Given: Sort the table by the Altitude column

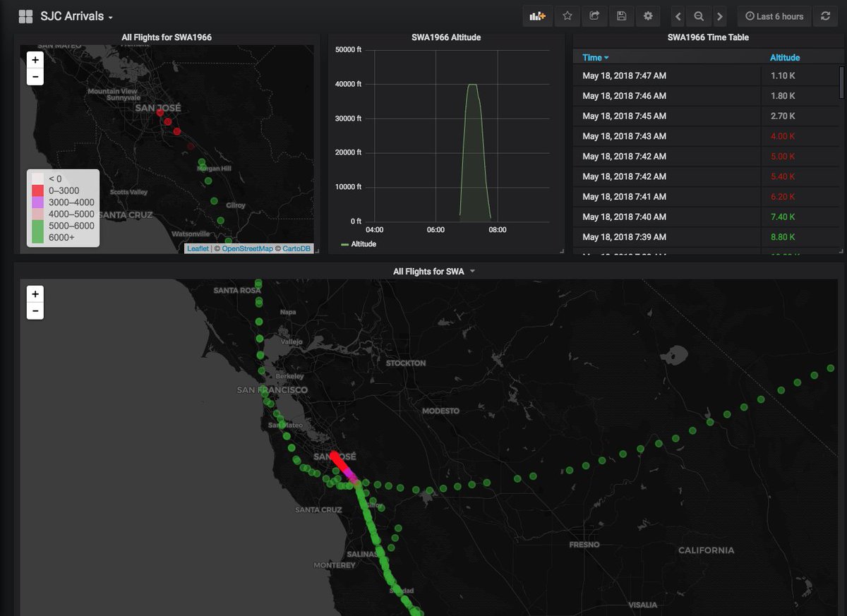Looking at the screenshot, I should point(785,57).
